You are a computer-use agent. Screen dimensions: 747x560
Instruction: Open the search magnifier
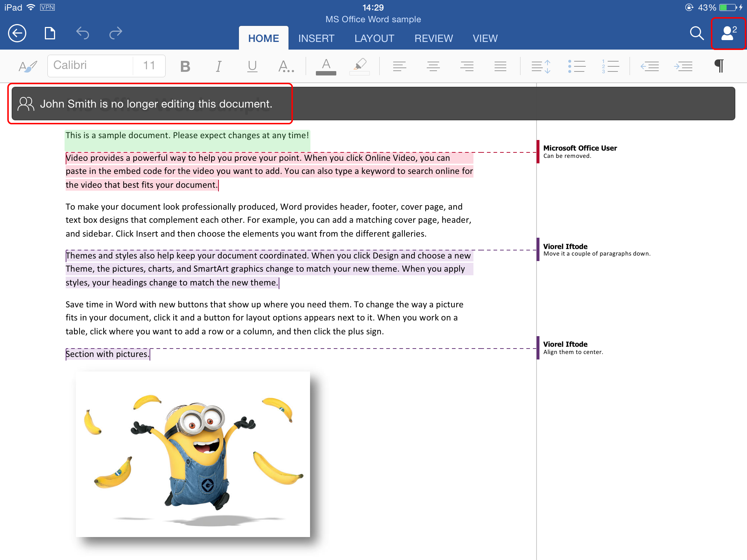(697, 33)
